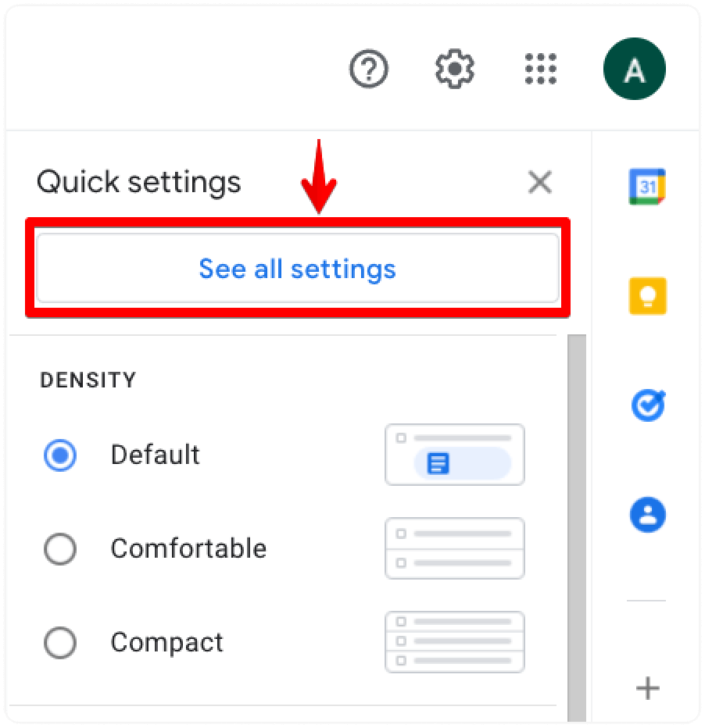
Task: Select the Comfortable density radio button
Action: pyautogui.click(x=60, y=549)
